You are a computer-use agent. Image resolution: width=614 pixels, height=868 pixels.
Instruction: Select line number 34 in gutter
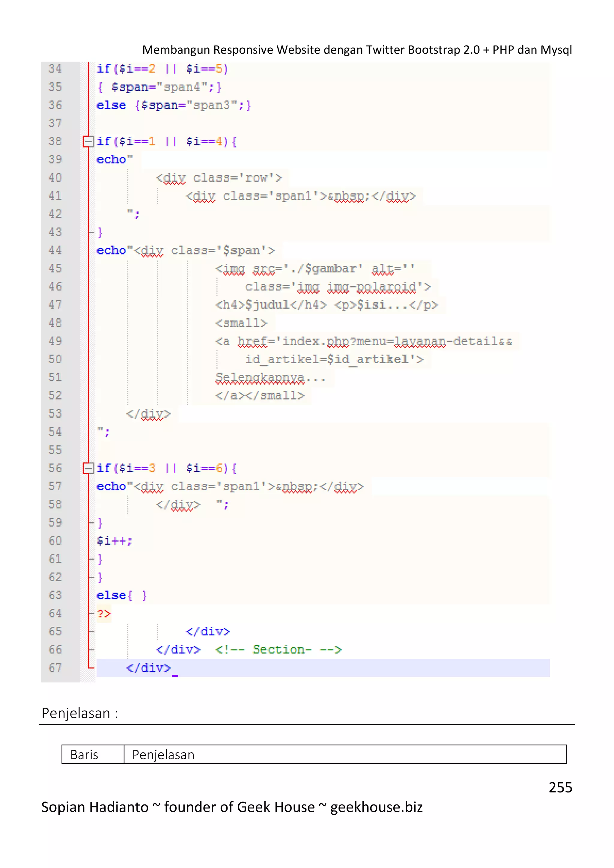55,69
